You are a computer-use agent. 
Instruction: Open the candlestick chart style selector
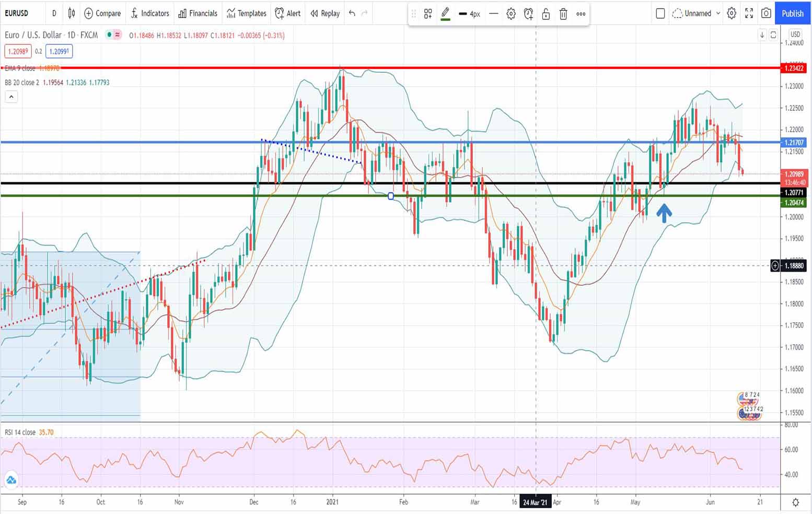click(x=72, y=13)
